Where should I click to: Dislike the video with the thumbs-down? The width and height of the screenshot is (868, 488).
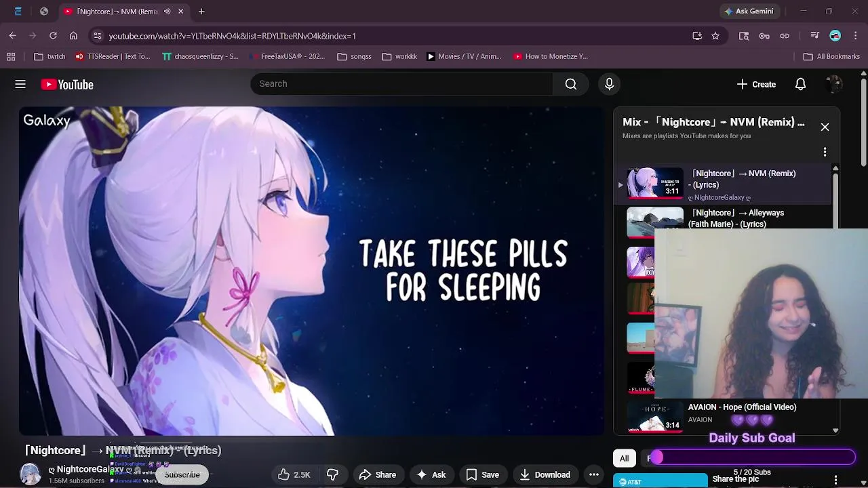tap(332, 474)
